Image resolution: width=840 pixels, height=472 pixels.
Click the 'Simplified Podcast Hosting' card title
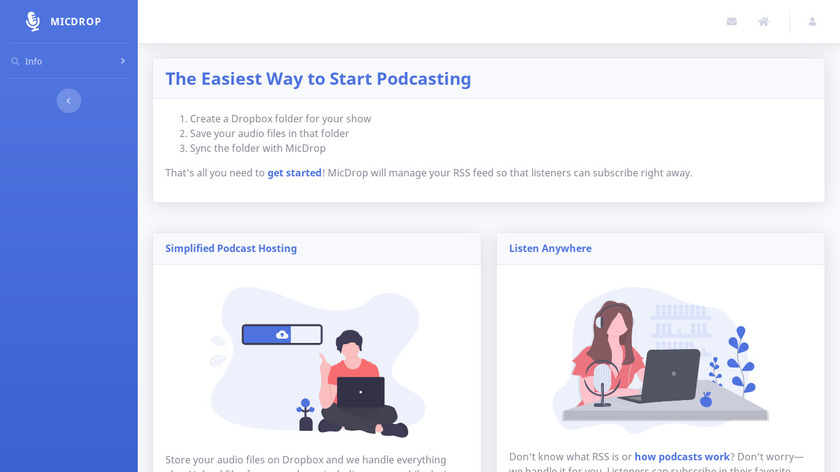[231, 248]
